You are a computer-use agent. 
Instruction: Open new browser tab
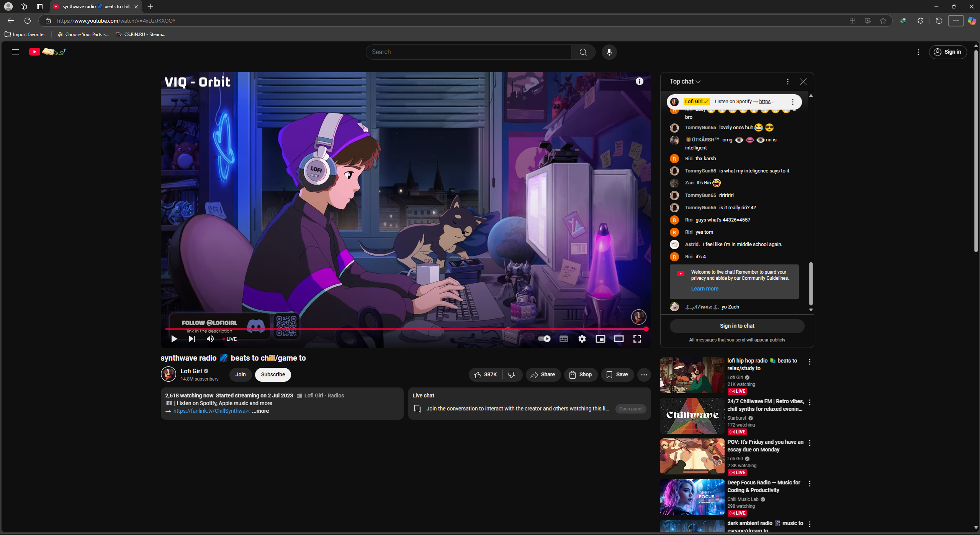click(150, 7)
